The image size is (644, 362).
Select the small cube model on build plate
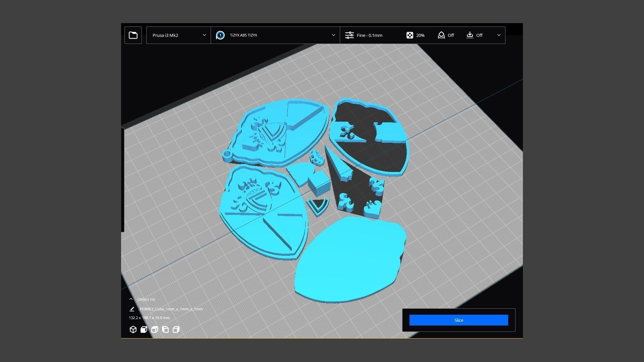(319, 183)
